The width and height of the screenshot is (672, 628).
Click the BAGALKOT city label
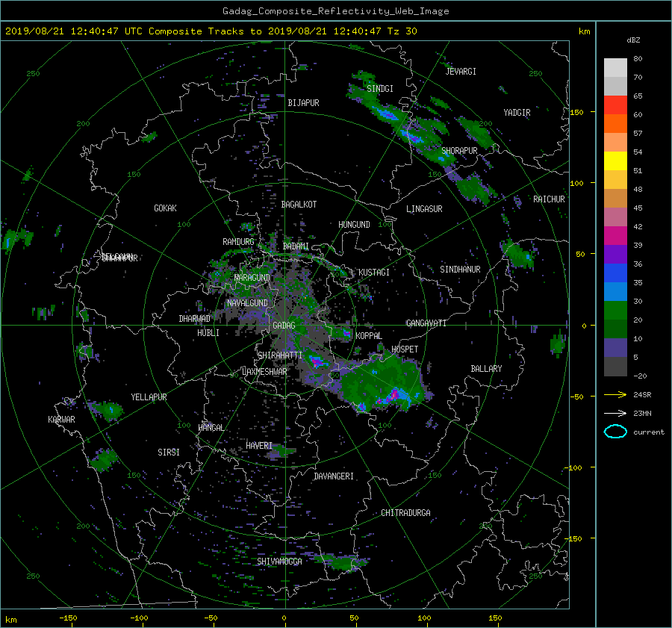click(x=299, y=205)
